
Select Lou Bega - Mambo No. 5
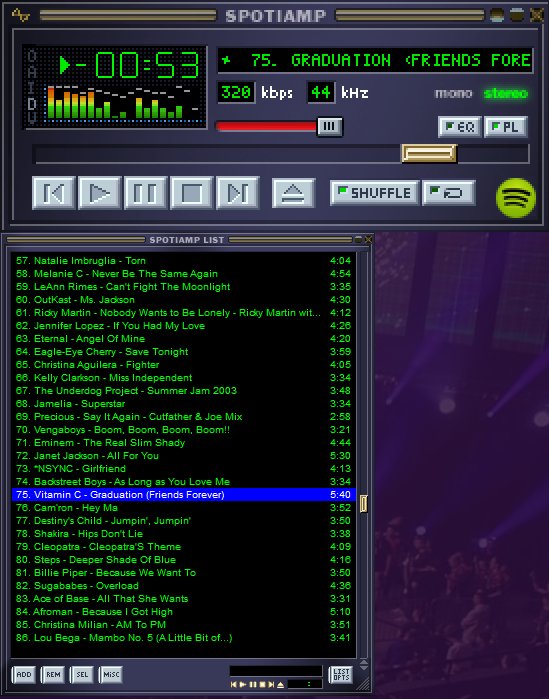[184, 637]
